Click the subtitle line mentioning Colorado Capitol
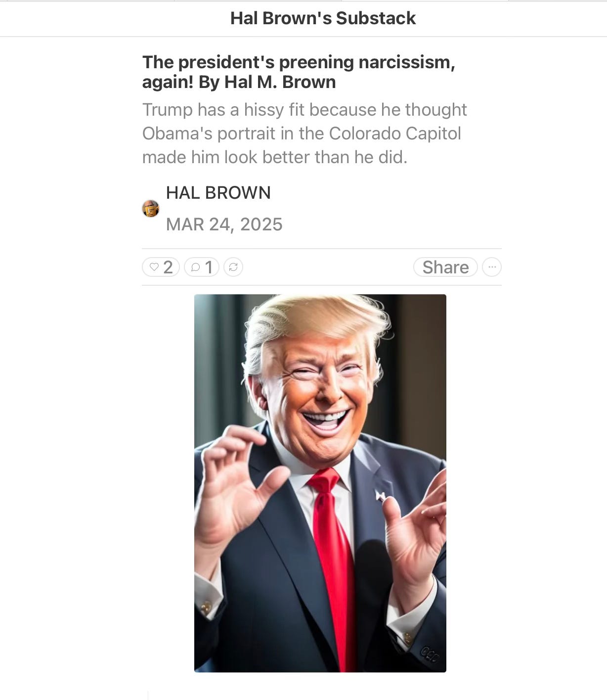Screen dimensions: 607x700 (302, 133)
